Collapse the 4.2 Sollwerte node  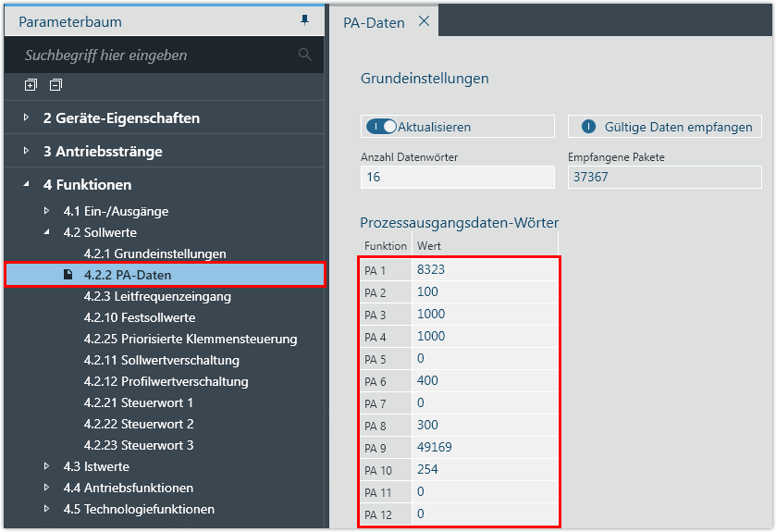(46, 232)
